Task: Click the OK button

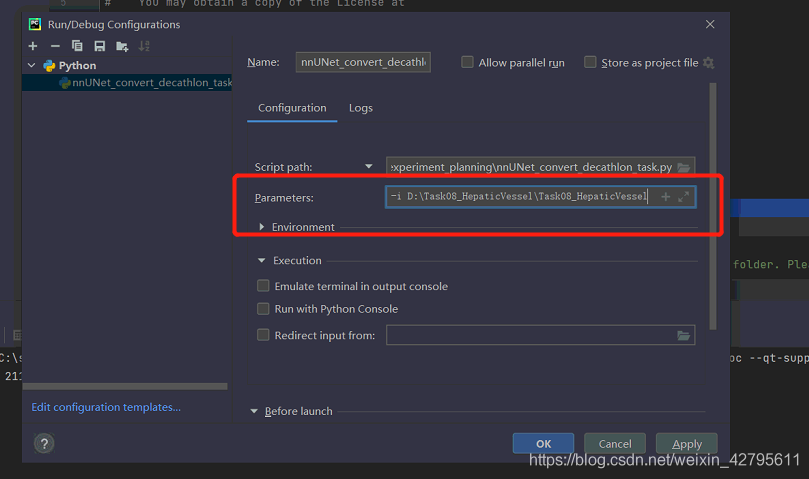Action: (543, 443)
